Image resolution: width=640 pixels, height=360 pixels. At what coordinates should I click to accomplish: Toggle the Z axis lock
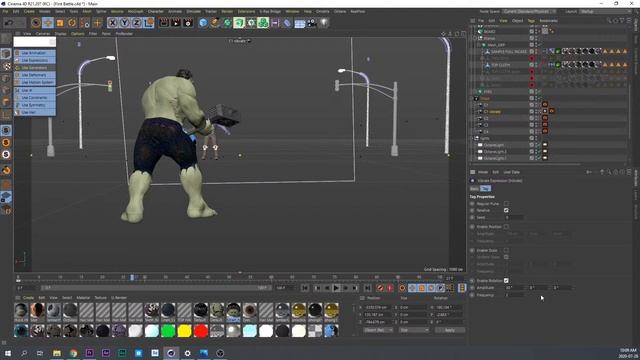click(137, 23)
